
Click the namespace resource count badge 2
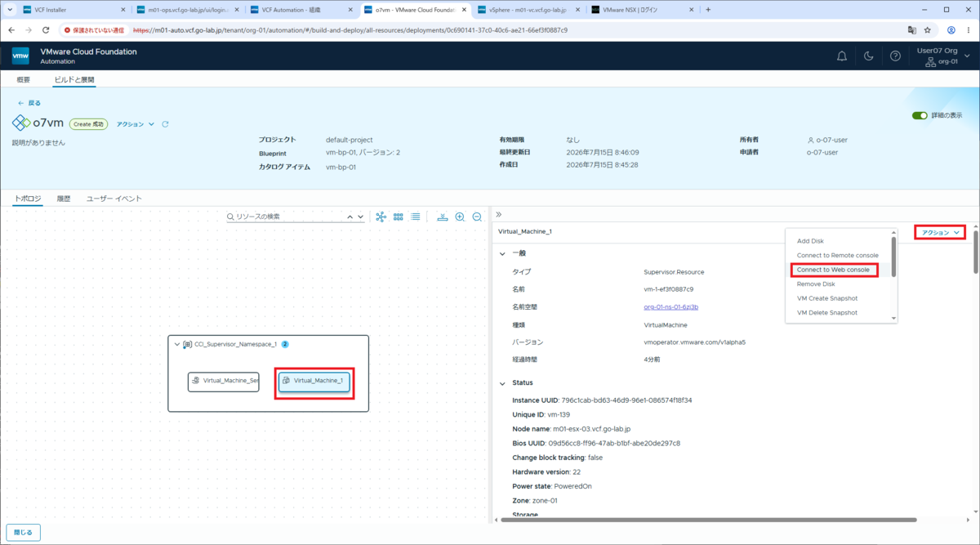pyautogui.click(x=285, y=344)
